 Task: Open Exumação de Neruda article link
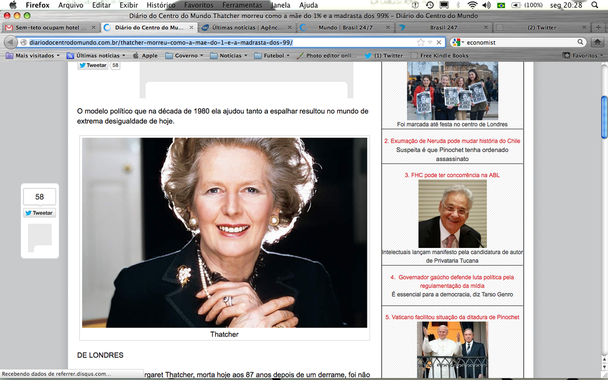[452, 141]
